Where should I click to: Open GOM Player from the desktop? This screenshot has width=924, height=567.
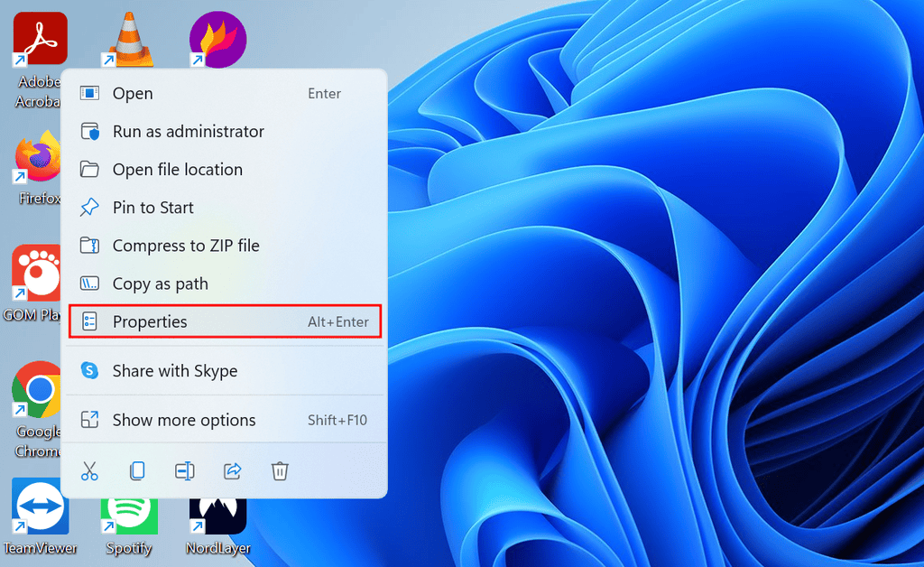point(38,275)
